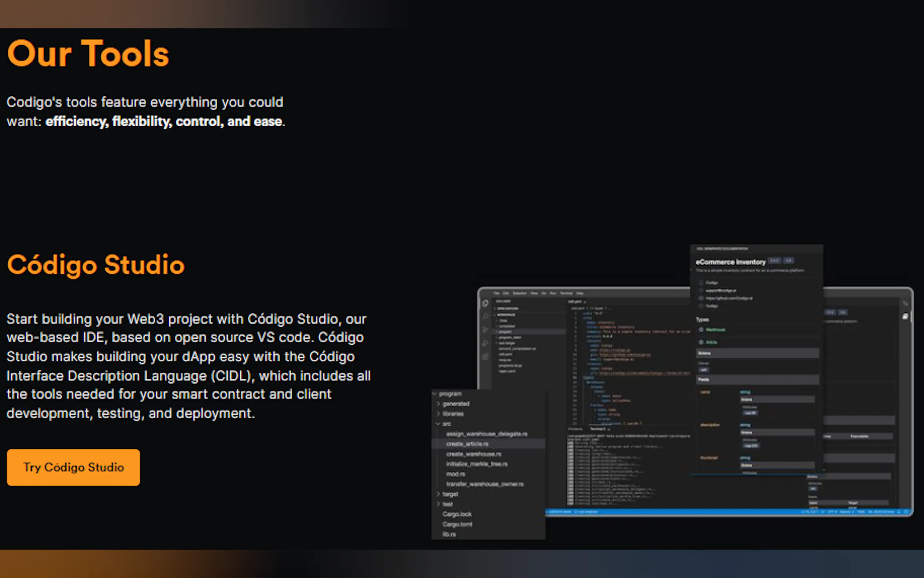The width and height of the screenshot is (924, 578).
Task: Click the Extensions icon in IDE sidebar
Action: (x=485, y=357)
